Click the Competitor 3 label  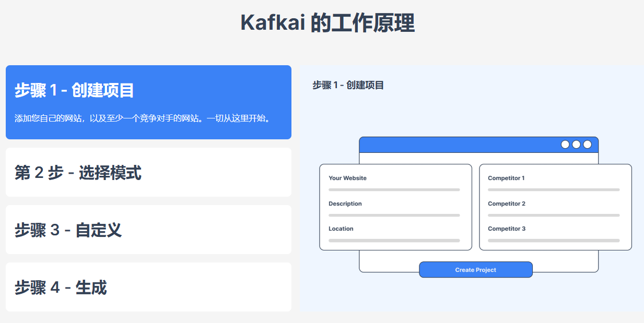507,229
